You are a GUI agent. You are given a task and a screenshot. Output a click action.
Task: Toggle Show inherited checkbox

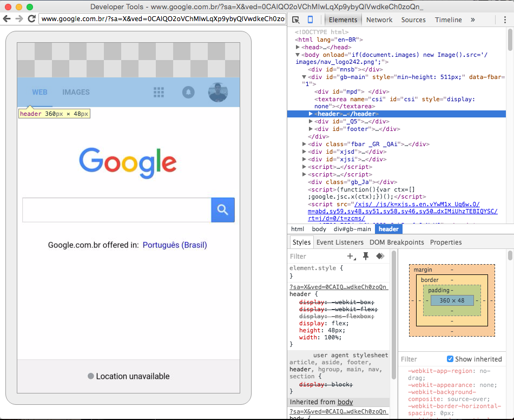450,359
